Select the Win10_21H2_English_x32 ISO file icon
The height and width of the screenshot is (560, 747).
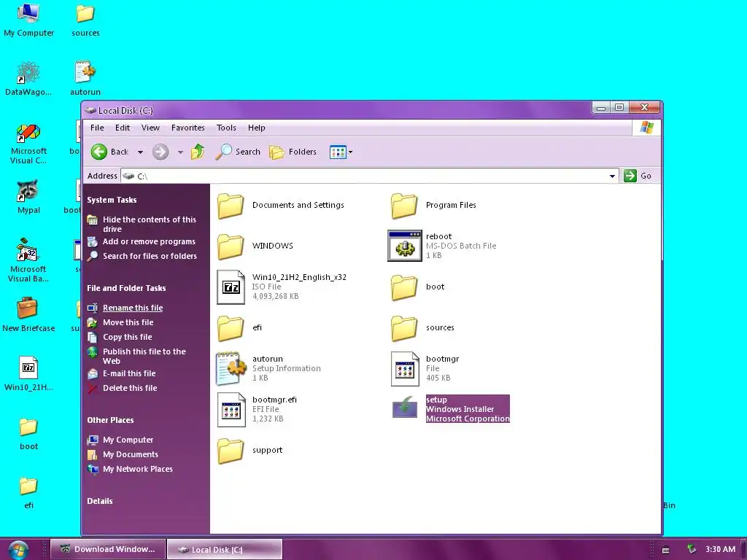pyautogui.click(x=231, y=287)
